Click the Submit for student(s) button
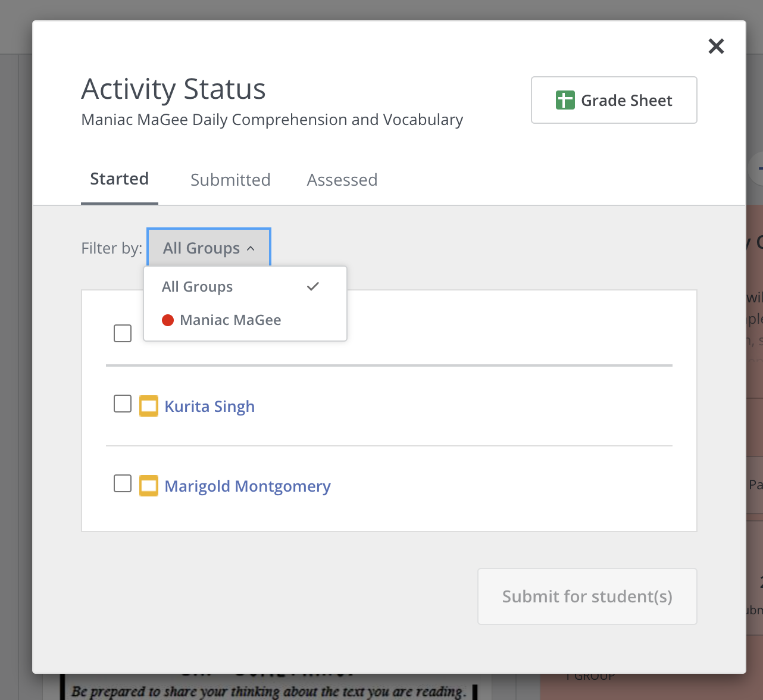 (587, 596)
